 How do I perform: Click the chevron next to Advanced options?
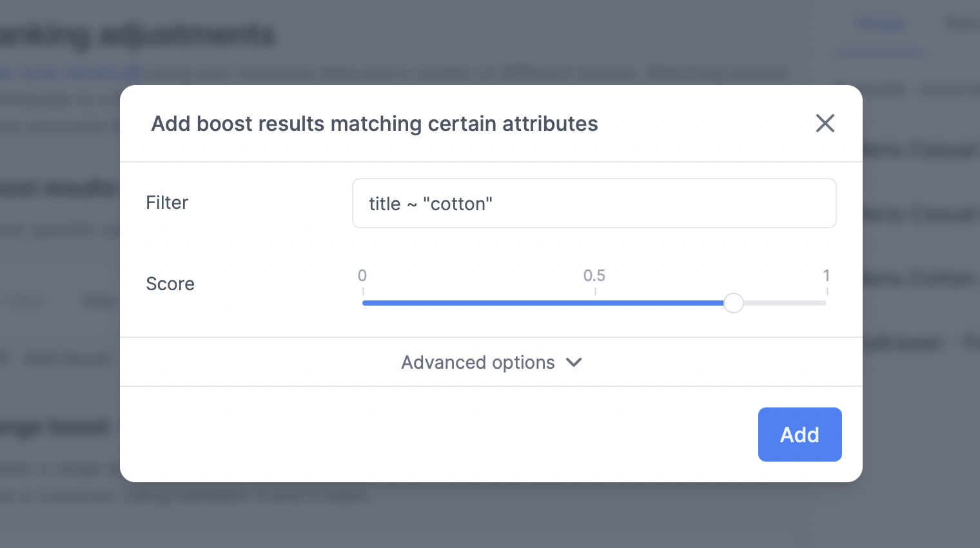click(x=574, y=362)
